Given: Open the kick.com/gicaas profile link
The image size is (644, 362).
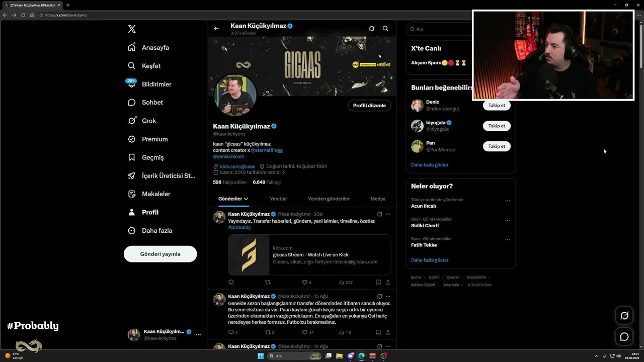Looking at the screenshot, I should (237, 166).
